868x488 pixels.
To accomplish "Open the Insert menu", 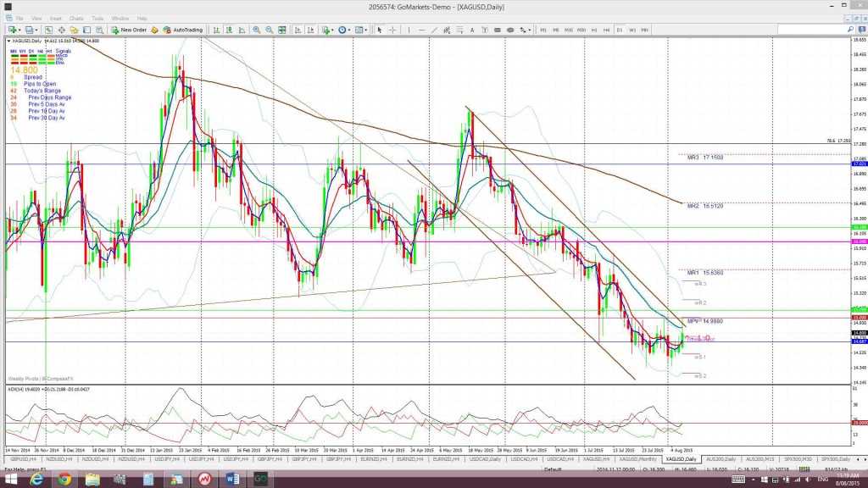I will (55, 19).
